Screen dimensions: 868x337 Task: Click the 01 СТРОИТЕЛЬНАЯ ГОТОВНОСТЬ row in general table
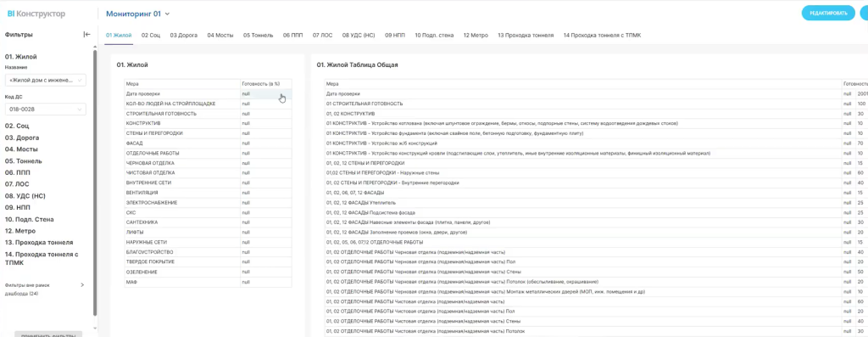point(596,104)
